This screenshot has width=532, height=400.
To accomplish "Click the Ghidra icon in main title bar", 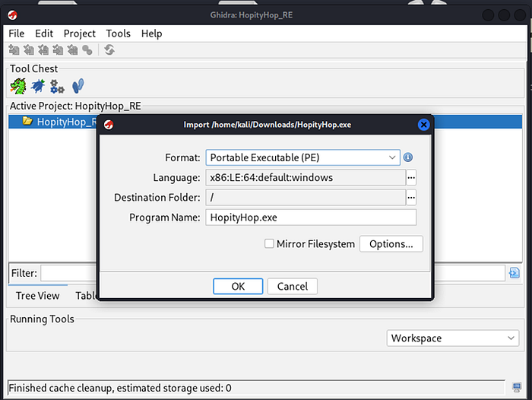I will 13,15.
